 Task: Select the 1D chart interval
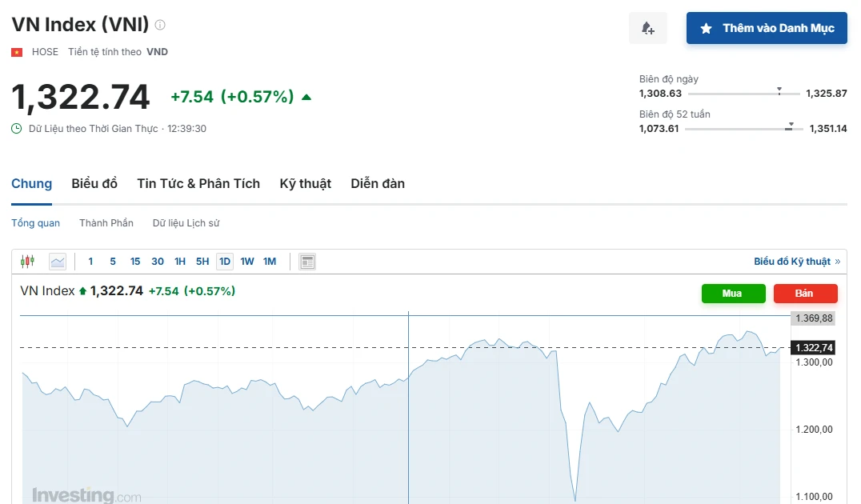225,262
